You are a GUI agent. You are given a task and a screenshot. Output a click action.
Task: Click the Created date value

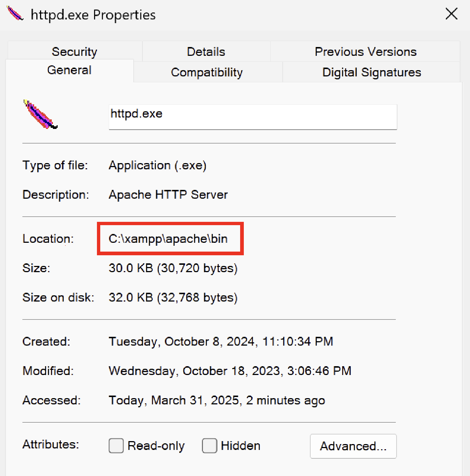point(221,342)
